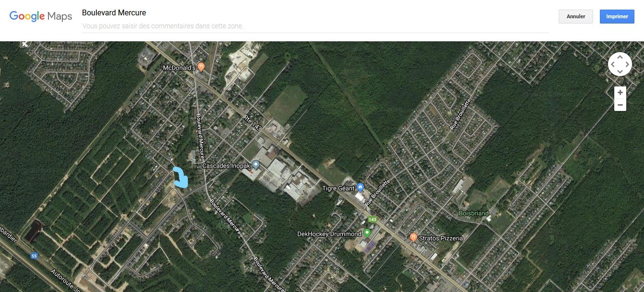The width and height of the screenshot is (644, 292).
Task: Select the Cascades Inopak map marker
Action: coord(256,165)
